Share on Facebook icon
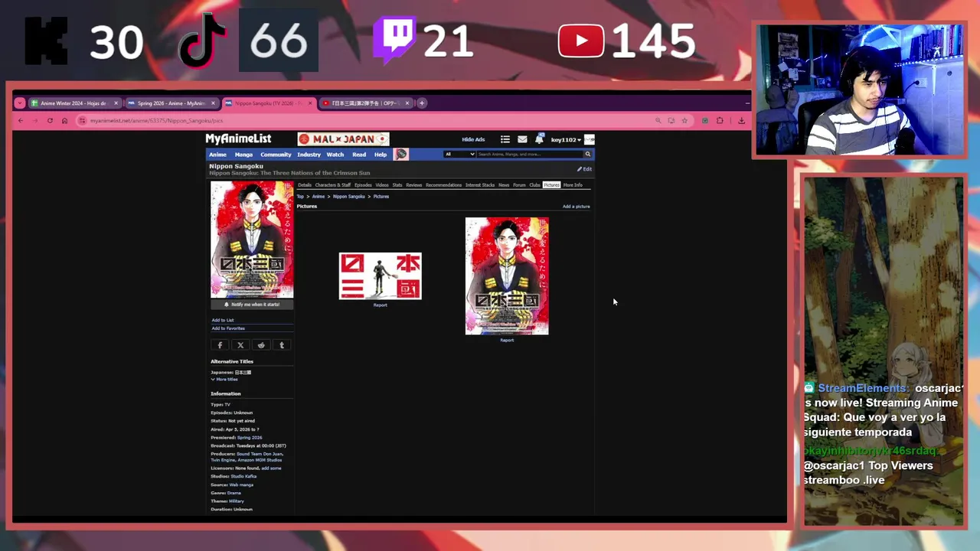 pos(220,345)
